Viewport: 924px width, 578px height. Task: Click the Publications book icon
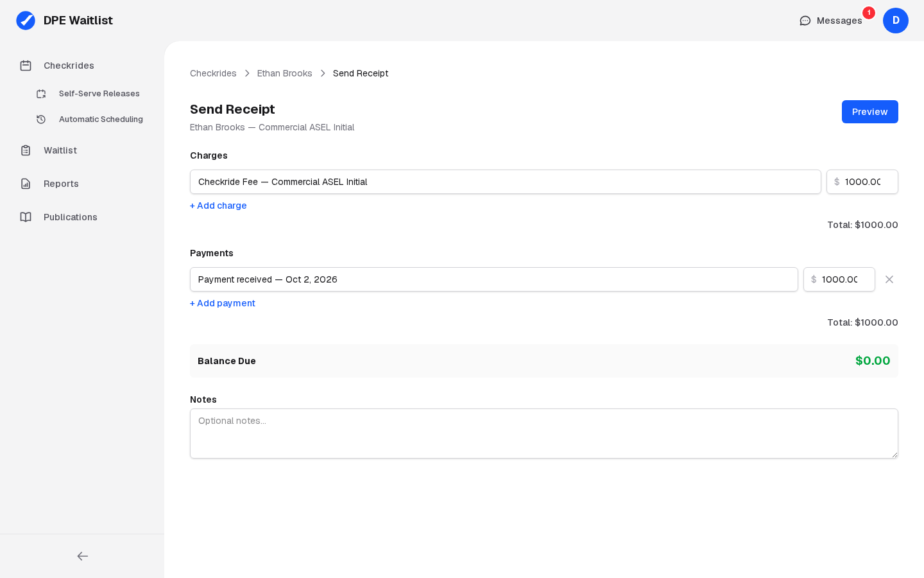click(x=26, y=217)
